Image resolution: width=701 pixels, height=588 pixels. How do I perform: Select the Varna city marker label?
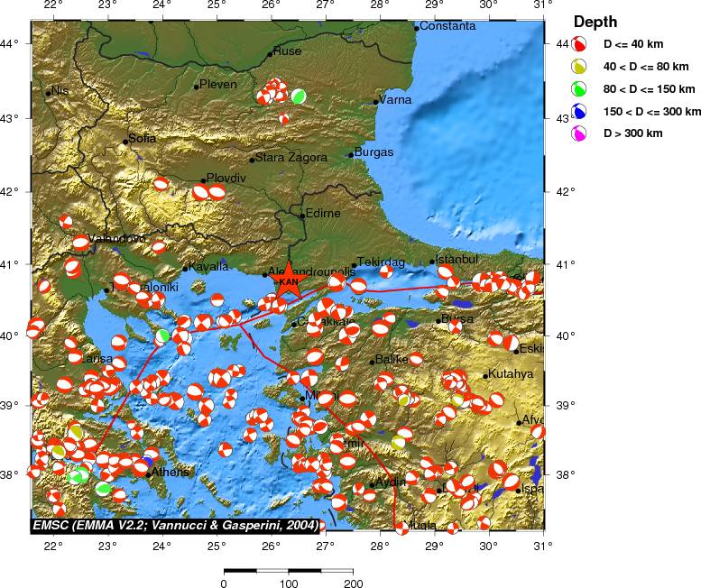tap(395, 99)
